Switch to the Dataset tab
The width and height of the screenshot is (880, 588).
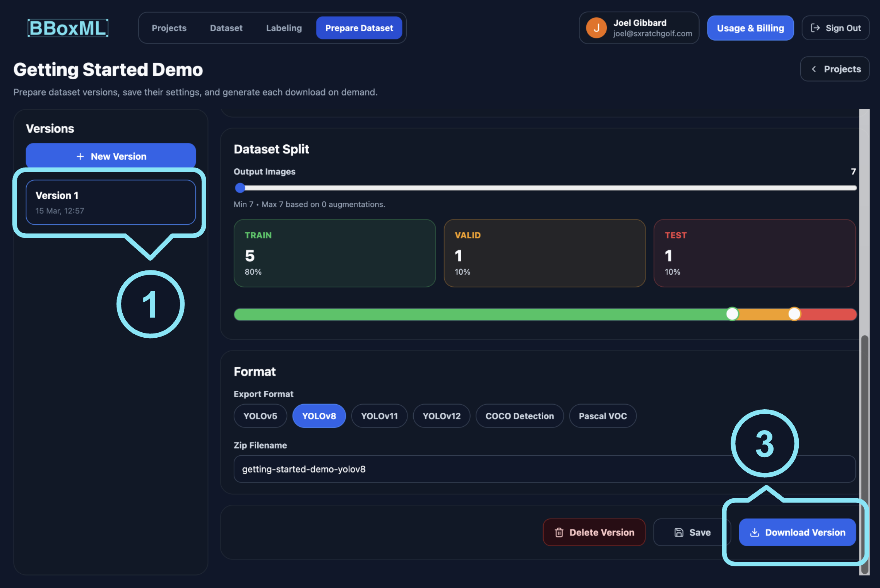[226, 28]
